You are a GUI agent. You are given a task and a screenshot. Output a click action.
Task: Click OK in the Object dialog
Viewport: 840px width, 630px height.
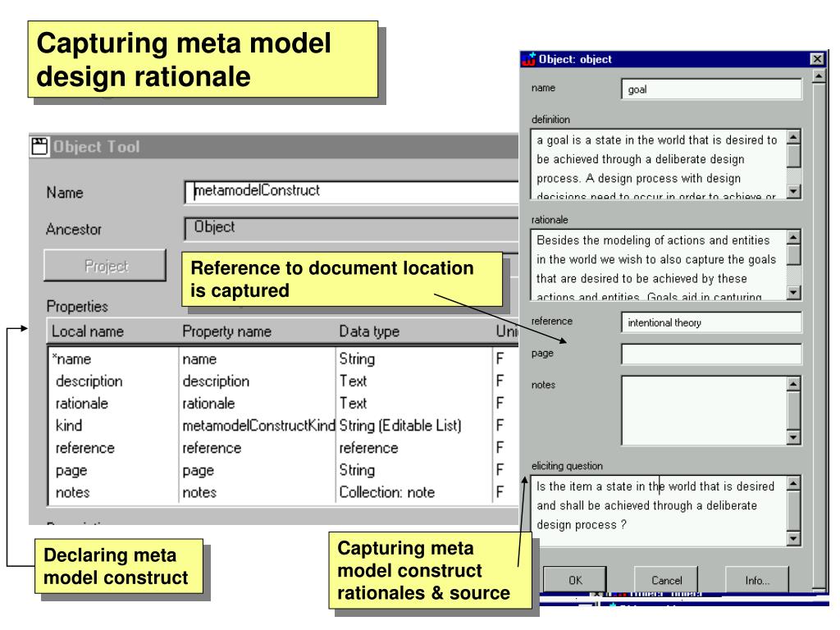(575, 580)
